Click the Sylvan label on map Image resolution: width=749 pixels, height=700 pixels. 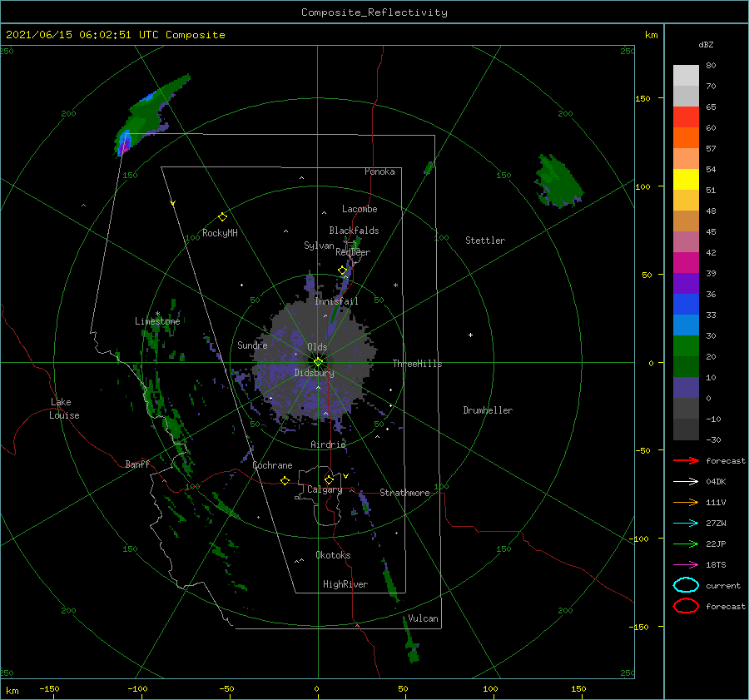[319, 246]
